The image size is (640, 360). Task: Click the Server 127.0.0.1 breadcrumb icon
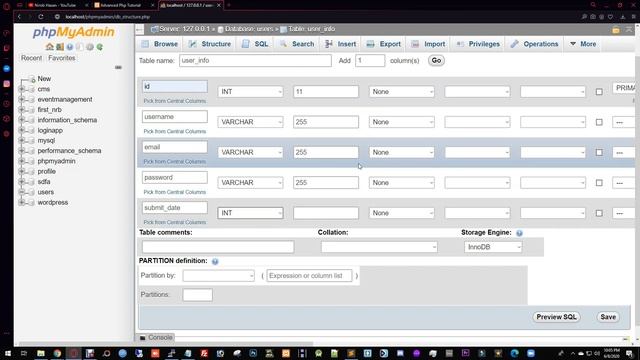click(x=154, y=29)
